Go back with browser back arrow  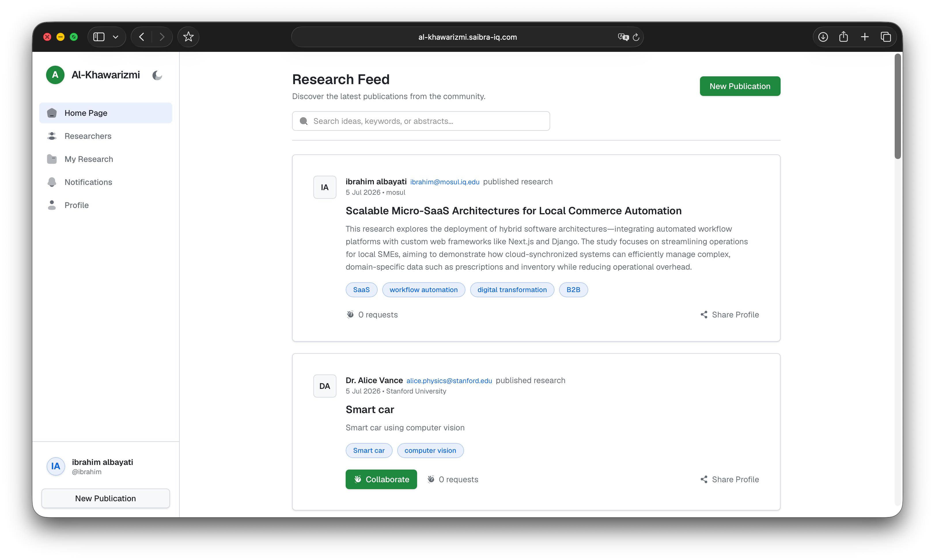[x=141, y=37]
